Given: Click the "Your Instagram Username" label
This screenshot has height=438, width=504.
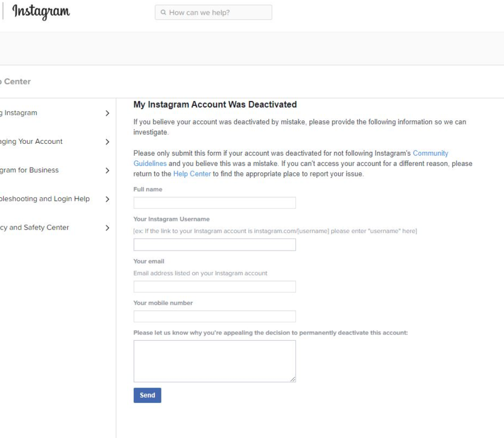Looking at the screenshot, I should click(172, 219).
